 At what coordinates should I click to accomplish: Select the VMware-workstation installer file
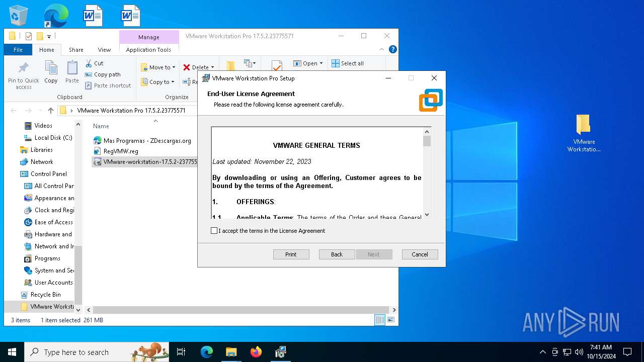click(x=145, y=162)
